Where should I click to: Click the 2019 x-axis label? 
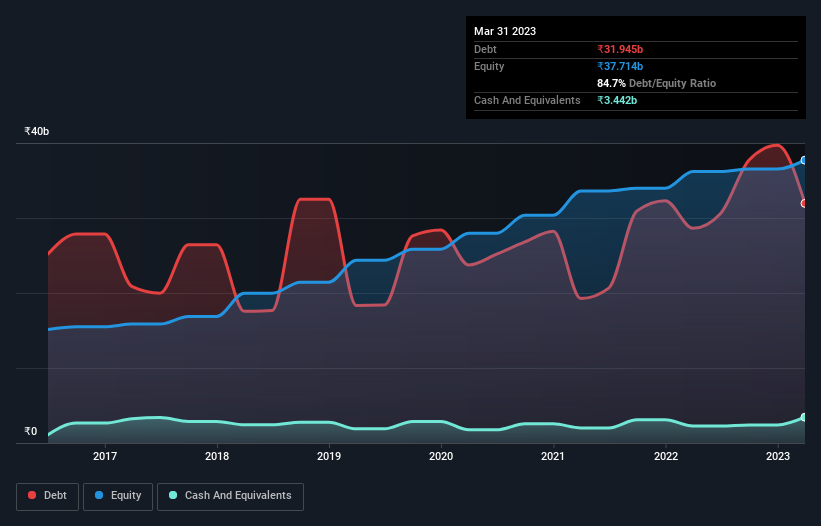[329, 456]
